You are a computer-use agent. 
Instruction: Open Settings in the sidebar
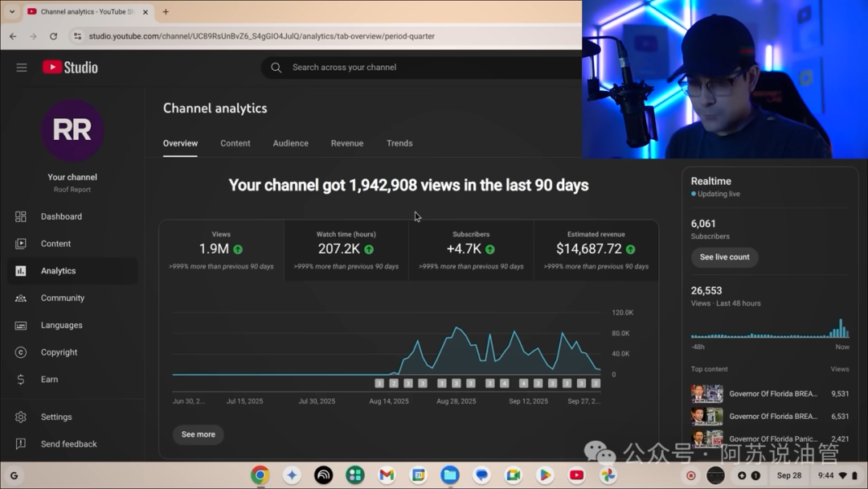[x=56, y=417]
